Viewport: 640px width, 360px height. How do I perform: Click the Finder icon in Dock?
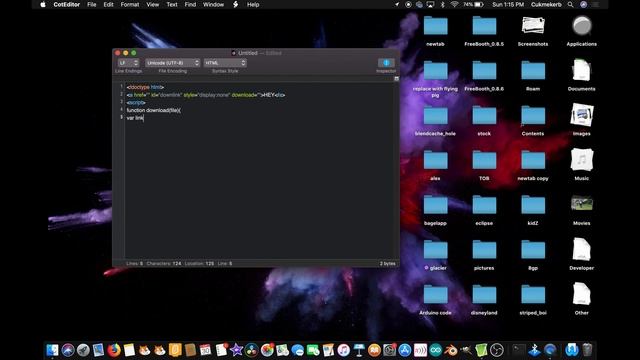[52, 350]
